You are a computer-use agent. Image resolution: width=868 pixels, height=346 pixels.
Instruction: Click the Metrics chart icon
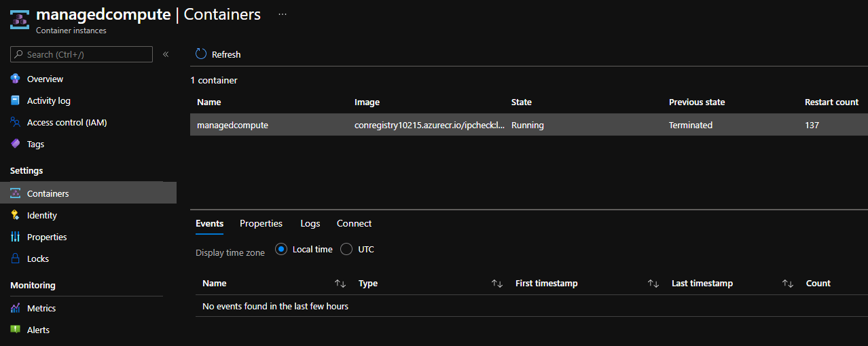point(15,308)
